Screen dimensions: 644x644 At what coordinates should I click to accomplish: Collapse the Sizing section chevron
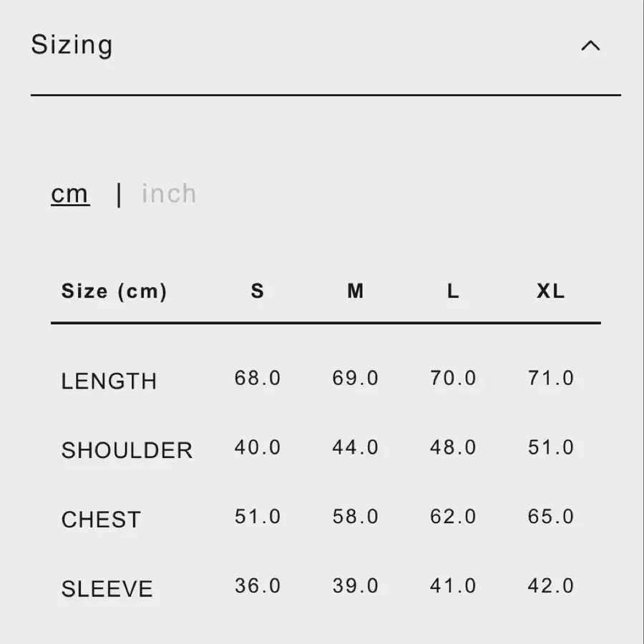pos(590,46)
